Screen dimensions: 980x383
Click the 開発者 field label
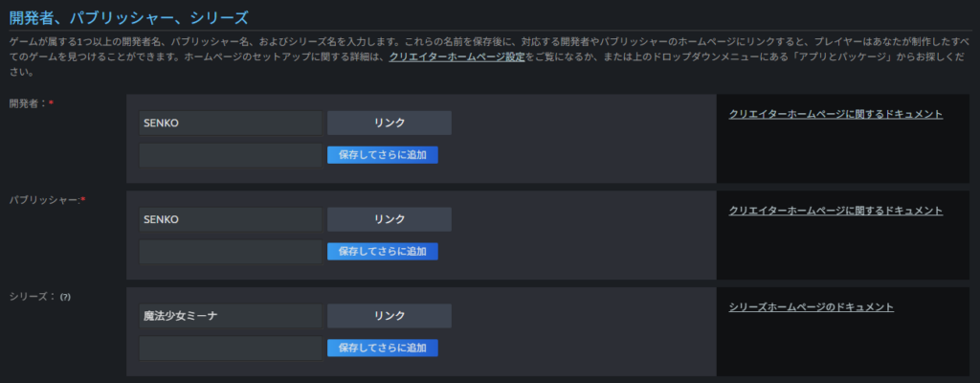[27, 103]
